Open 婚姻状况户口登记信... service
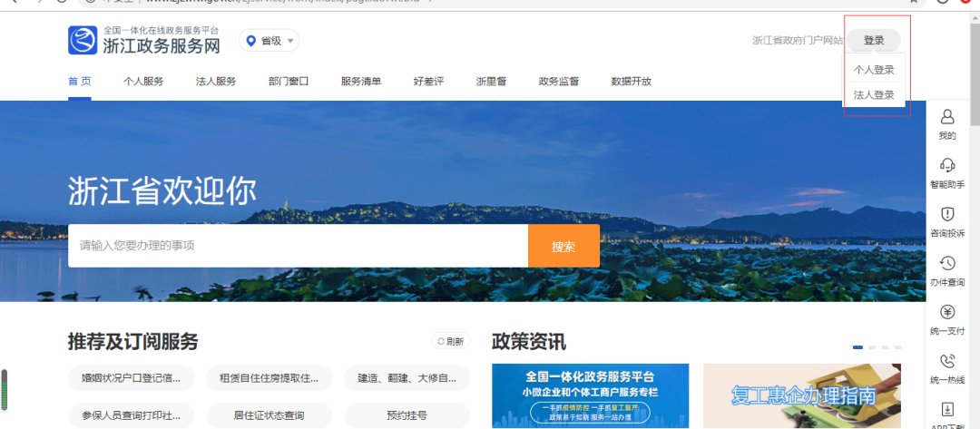The height and width of the screenshot is (429, 980). coord(132,378)
